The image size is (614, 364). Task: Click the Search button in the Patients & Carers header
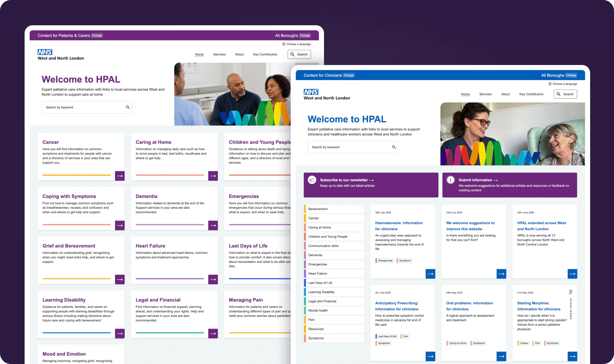click(x=299, y=55)
